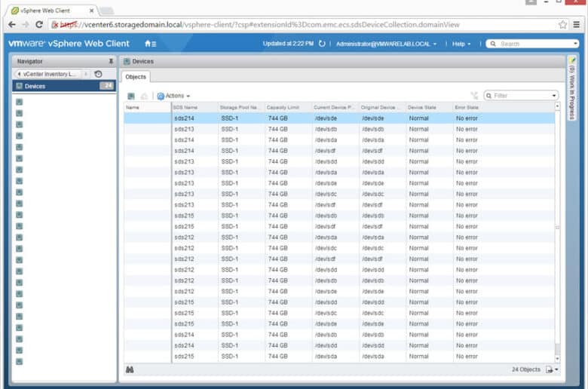
Task: Click the insecure https warning icon
Action: 55,25
